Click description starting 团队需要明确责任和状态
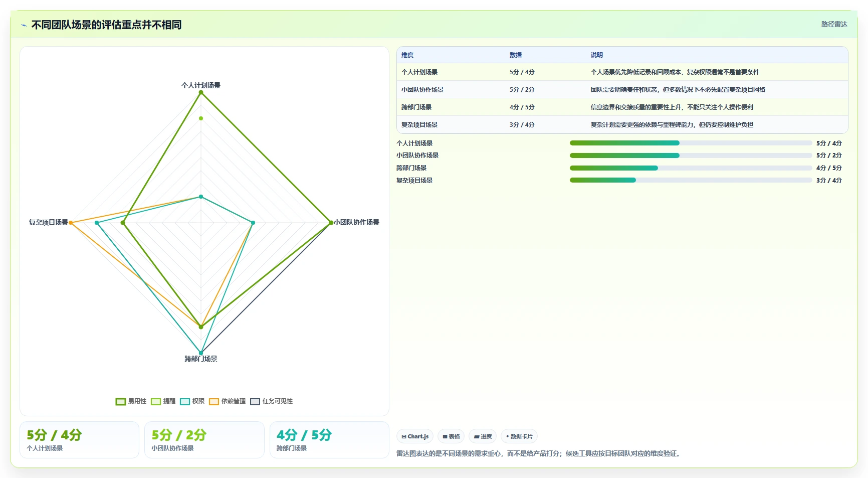Image resolution: width=868 pixels, height=478 pixels. coord(678,90)
